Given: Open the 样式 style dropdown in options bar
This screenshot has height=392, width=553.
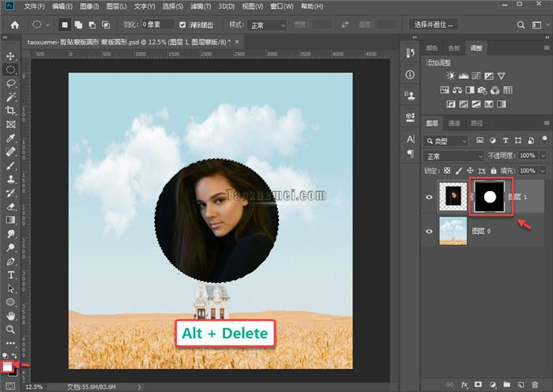Looking at the screenshot, I should click(x=265, y=25).
